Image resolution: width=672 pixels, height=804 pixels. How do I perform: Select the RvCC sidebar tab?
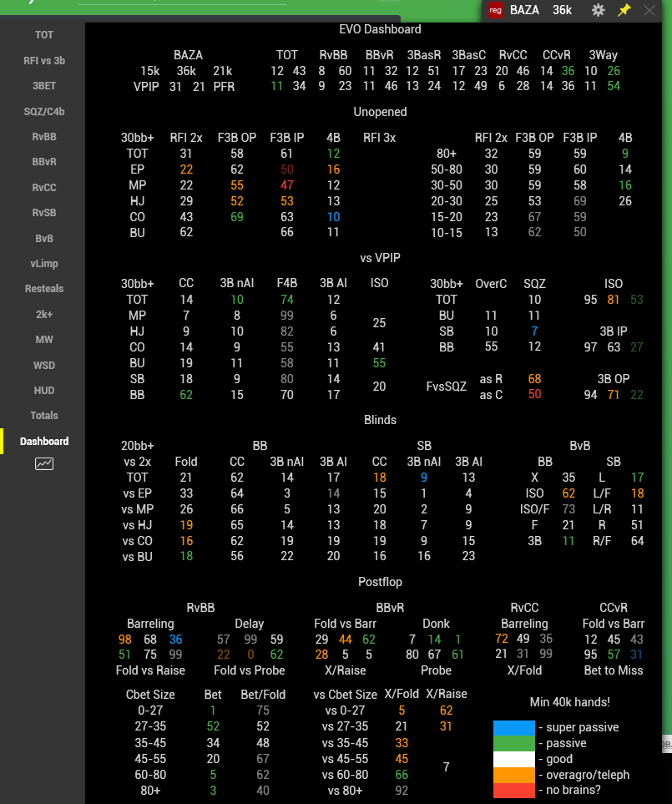pos(44,187)
